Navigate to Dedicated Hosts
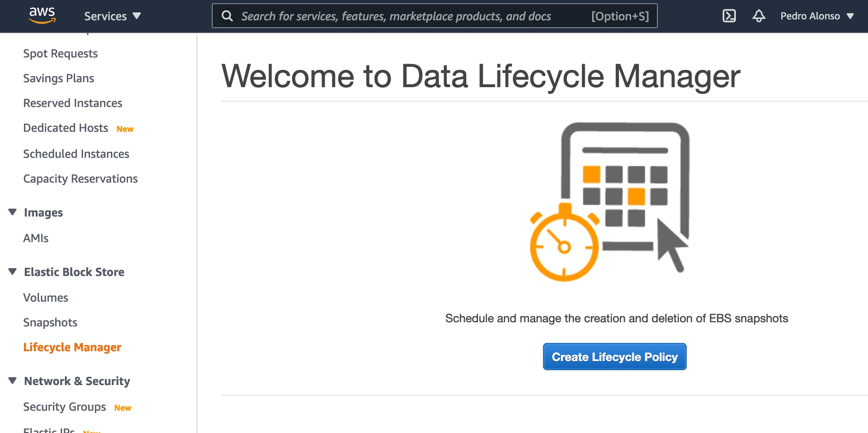This screenshot has height=433, width=868. (66, 128)
